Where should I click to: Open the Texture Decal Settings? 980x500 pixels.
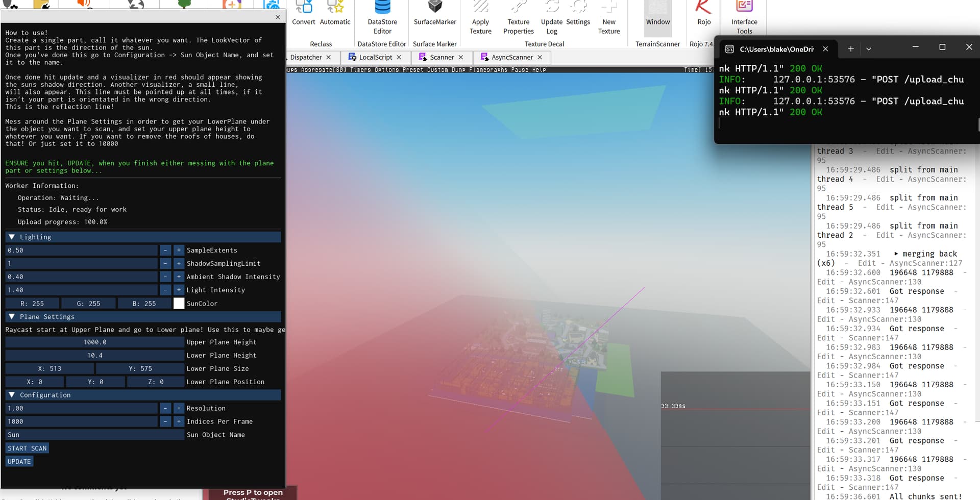[x=578, y=14]
